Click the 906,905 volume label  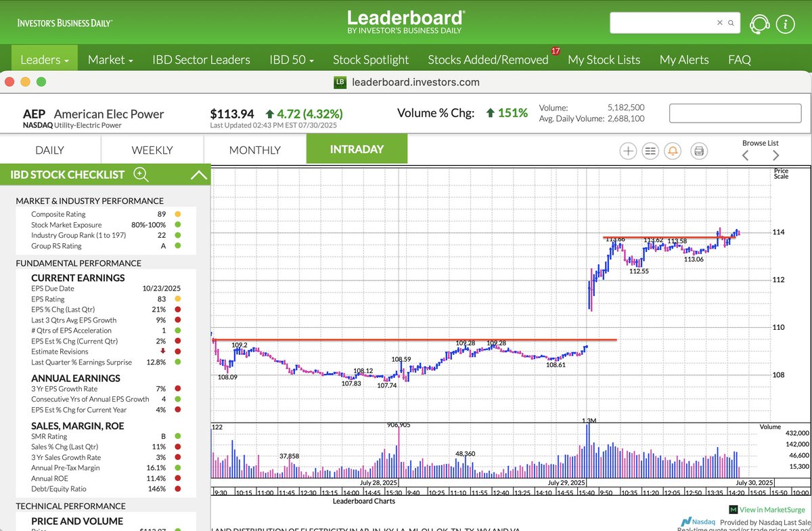[399, 425]
